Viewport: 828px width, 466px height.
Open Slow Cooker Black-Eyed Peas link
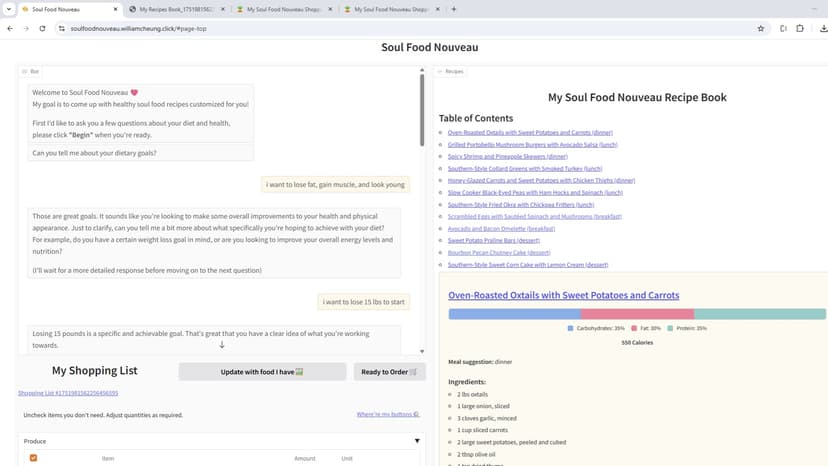click(x=535, y=193)
